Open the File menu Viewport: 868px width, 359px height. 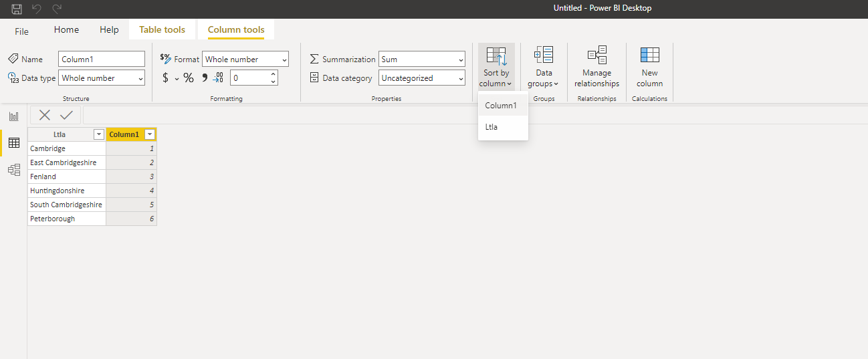22,31
